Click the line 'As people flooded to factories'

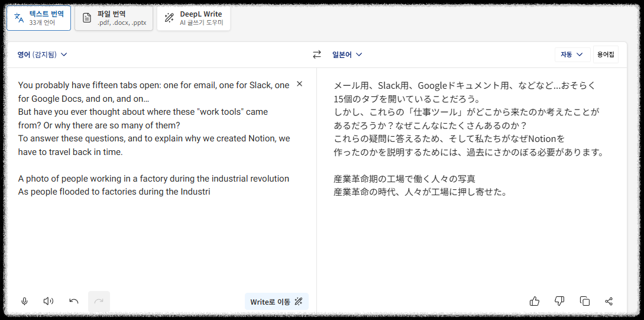point(114,192)
